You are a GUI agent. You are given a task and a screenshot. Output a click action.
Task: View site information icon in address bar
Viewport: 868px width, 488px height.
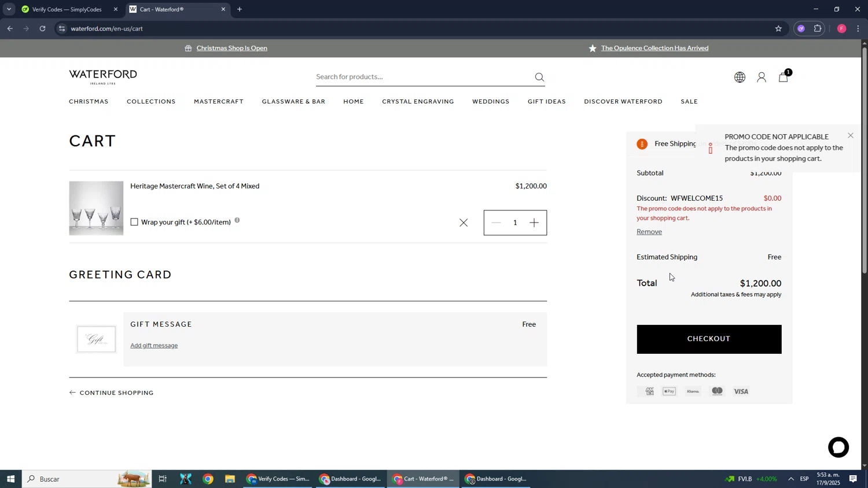(x=62, y=28)
